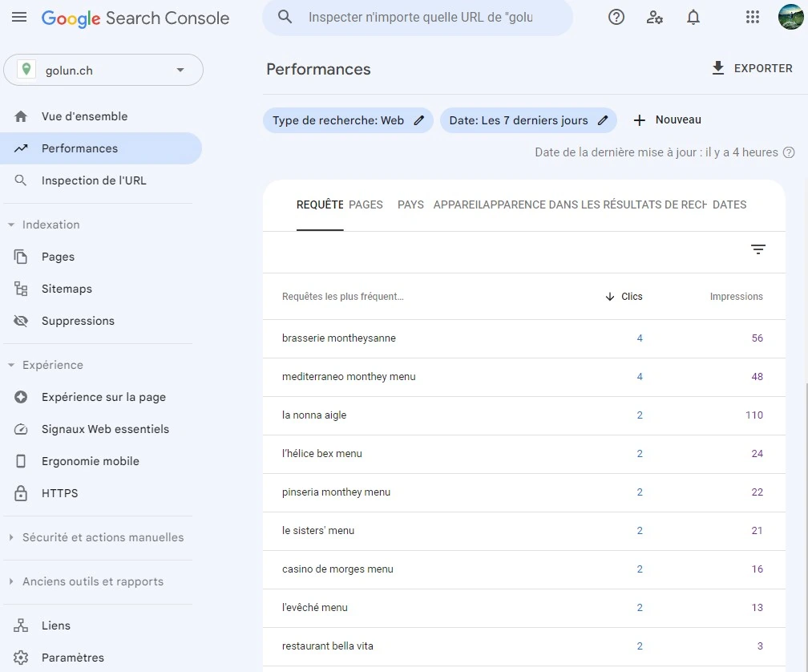Click the export download icon
Image resolution: width=808 pixels, height=672 pixels.
click(718, 68)
